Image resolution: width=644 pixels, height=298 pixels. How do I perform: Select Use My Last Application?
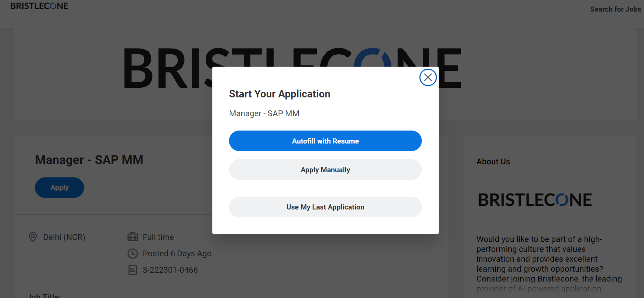pyautogui.click(x=325, y=207)
